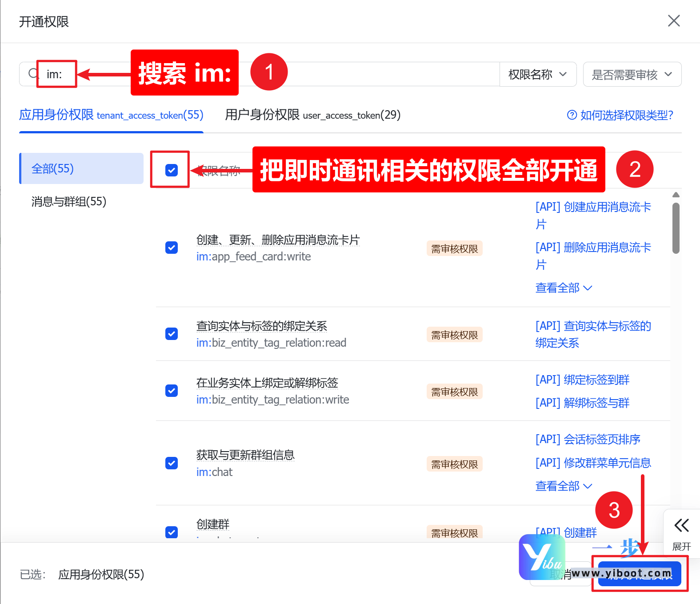Open [API] 查询实体与标签的绑定关系 link
Viewport: 700px width, 604px height.
[593, 334]
